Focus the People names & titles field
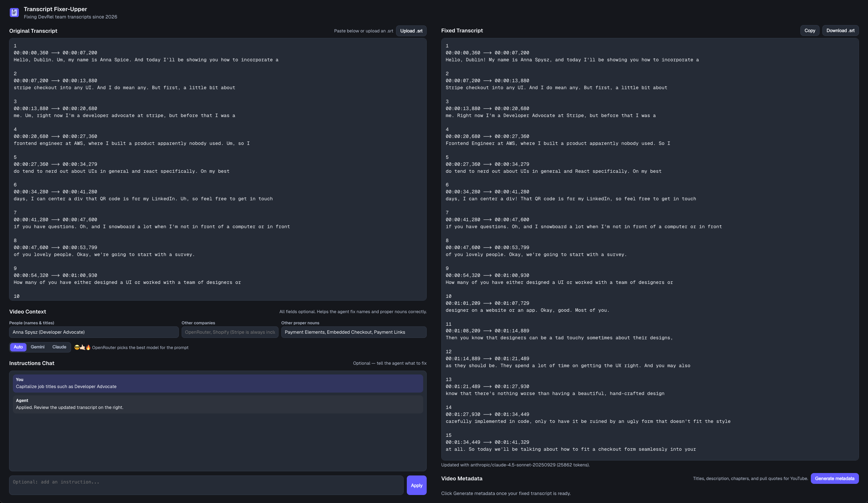 (94, 332)
